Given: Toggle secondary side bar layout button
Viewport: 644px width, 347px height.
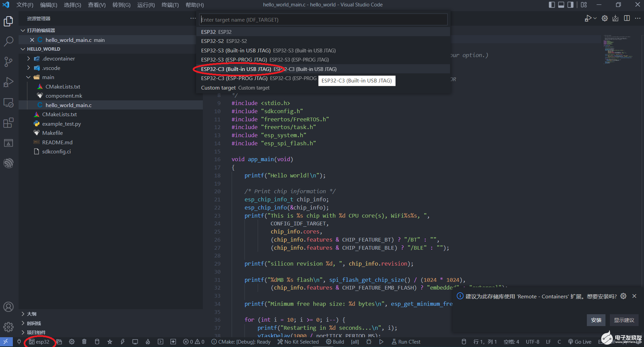Looking at the screenshot, I should [x=571, y=5].
